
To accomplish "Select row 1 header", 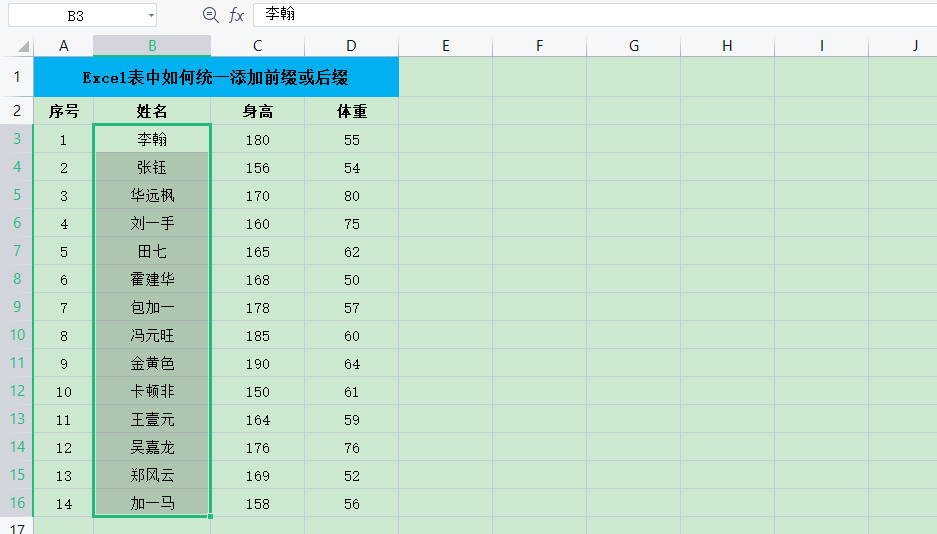I will coord(17,77).
